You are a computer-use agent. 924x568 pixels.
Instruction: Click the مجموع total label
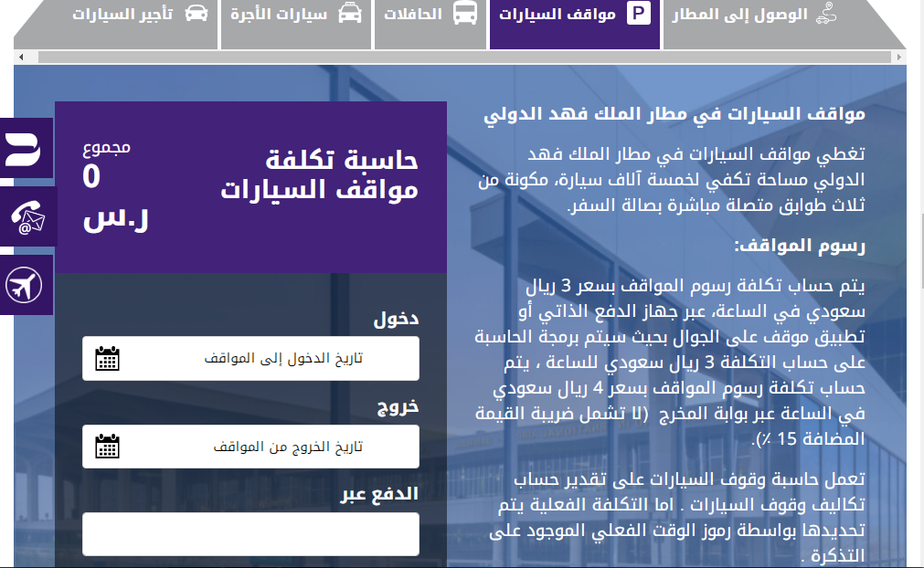click(x=107, y=147)
